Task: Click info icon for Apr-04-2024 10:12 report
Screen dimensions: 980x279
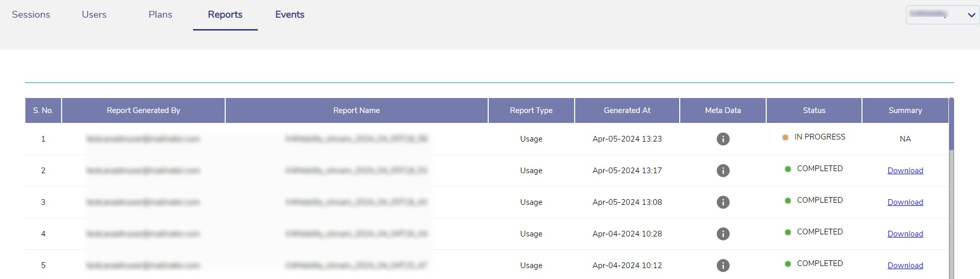Action: pyautogui.click(x=723, y=266)
